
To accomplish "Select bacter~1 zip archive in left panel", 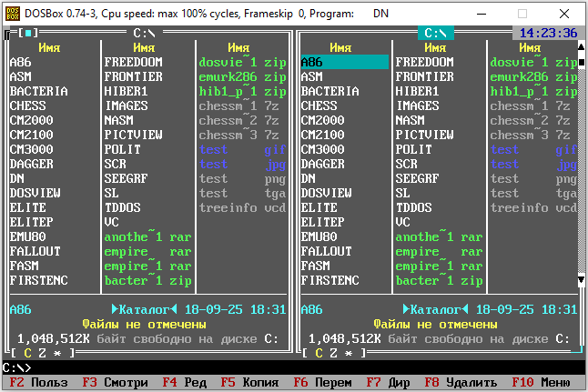I will 148,280.
